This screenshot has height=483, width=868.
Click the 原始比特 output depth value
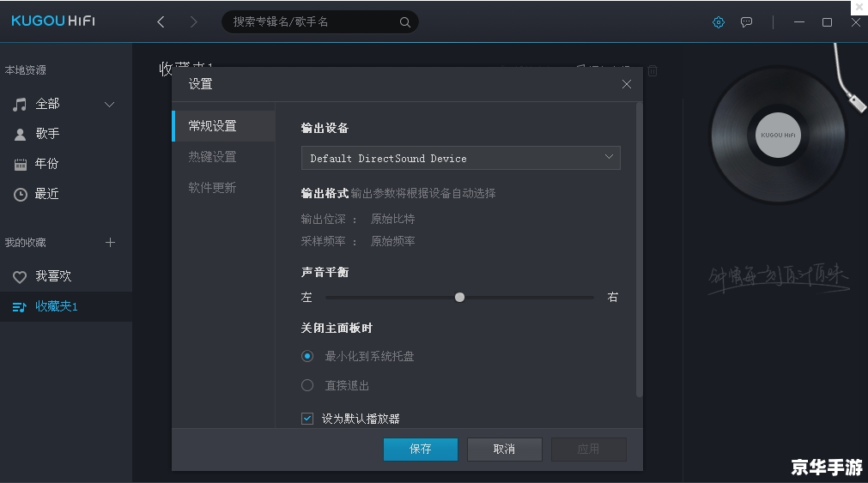tap(392, 219)
